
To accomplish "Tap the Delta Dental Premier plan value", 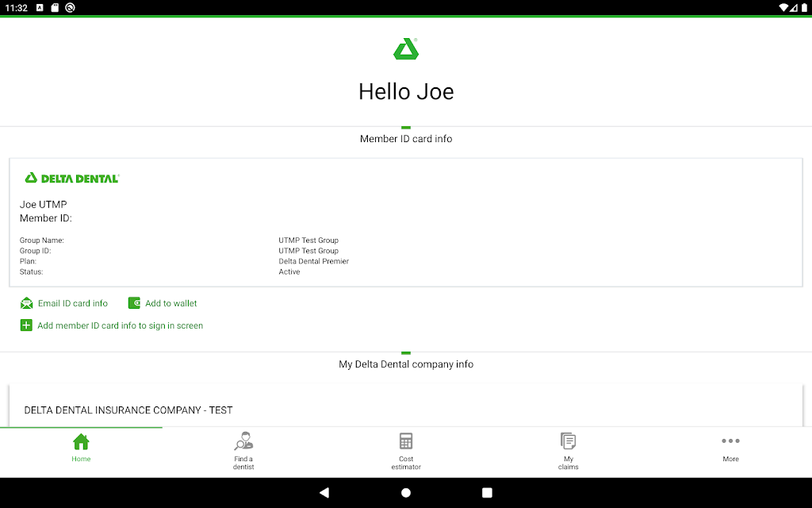I will [313, 261].
